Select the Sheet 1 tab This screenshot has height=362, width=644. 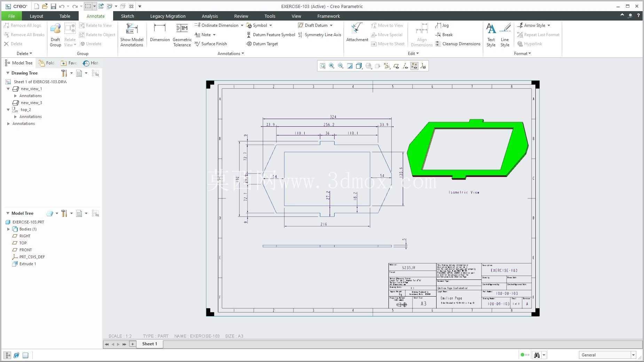point(150,344)
